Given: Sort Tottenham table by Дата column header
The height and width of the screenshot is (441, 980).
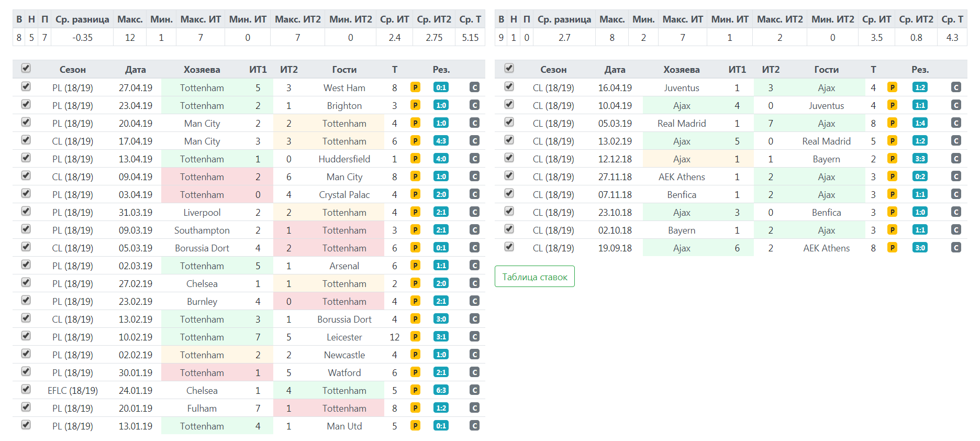Looking at the screenshot, I should pyautogui.click(x=136, y=70).
